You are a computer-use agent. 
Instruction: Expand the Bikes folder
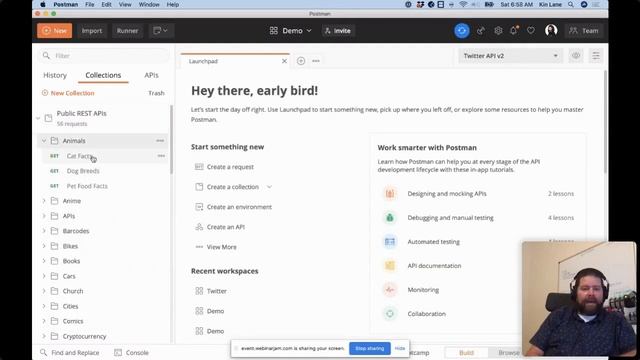[44, 246]
